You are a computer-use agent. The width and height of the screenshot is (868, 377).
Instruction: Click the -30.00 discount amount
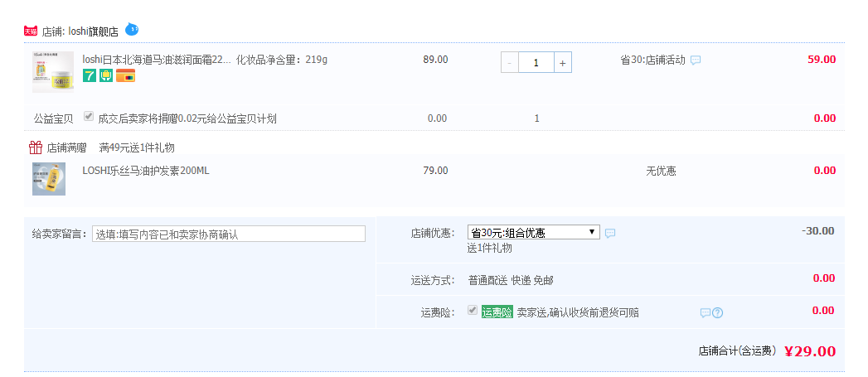[817, 231]
